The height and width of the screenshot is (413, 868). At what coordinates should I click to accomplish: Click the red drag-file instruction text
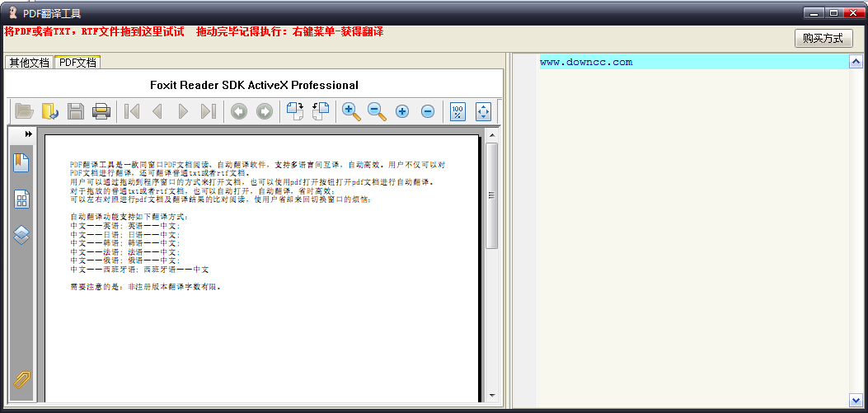(x=194, y=31)
